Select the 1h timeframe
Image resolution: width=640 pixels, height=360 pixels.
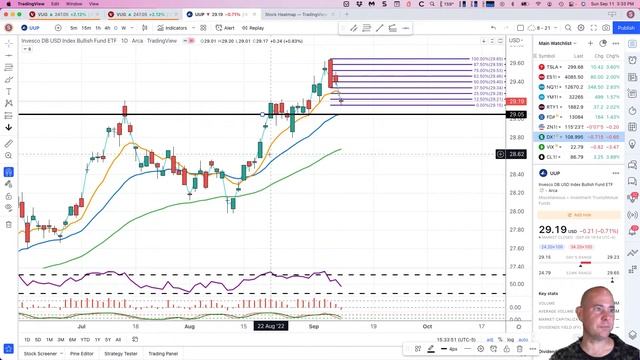point(98,28)
